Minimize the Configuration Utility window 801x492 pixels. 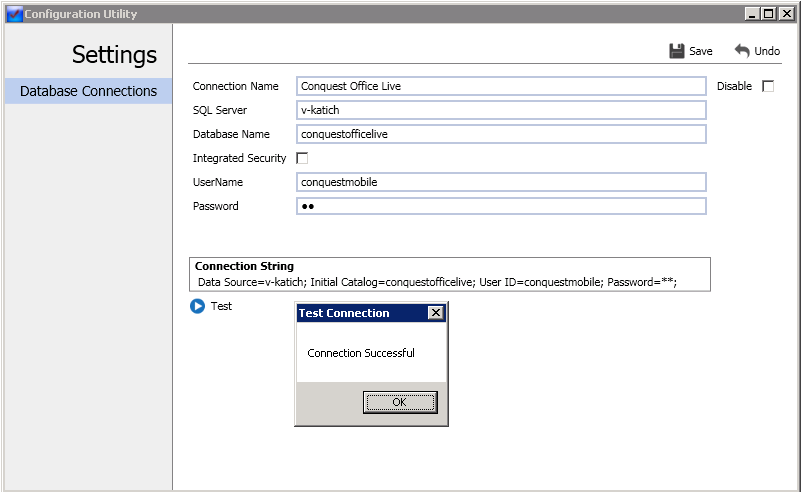tap(751, 14)
